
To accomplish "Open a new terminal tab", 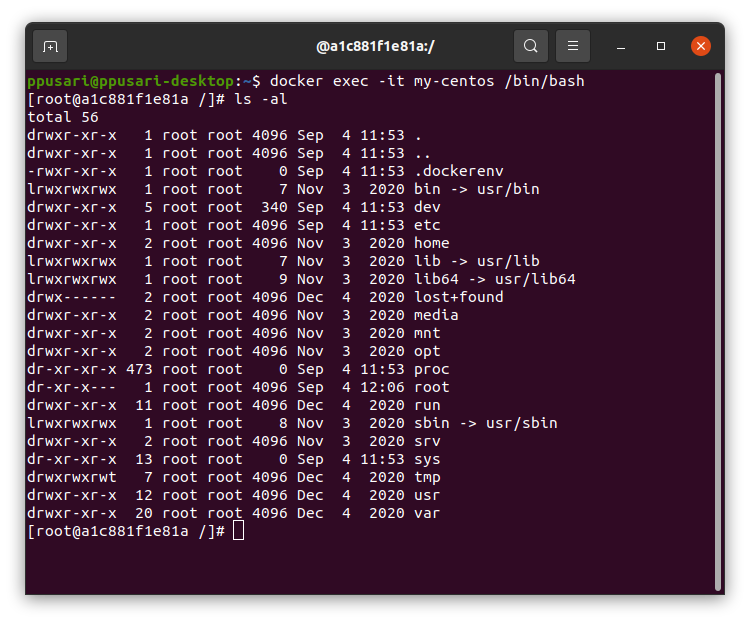I will click(50, 46).
